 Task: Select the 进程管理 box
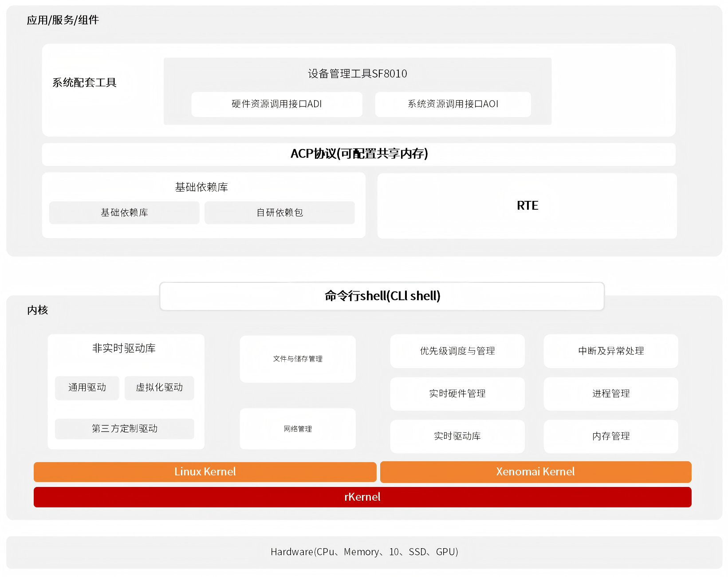coord(611,393)
